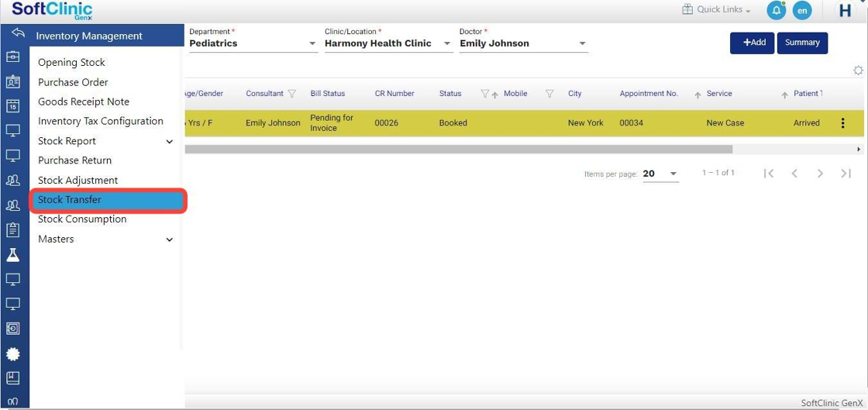Click the clipboard icon in the left sidebar
The image size is (868, 410).
pyautogui.click(x=13, y=230)
